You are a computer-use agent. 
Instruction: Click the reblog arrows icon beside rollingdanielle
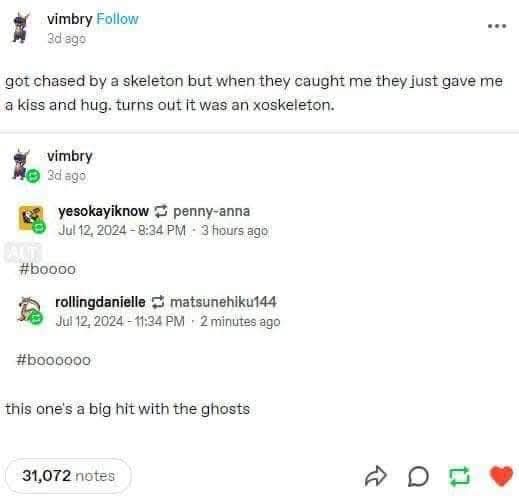coord(158,302)
